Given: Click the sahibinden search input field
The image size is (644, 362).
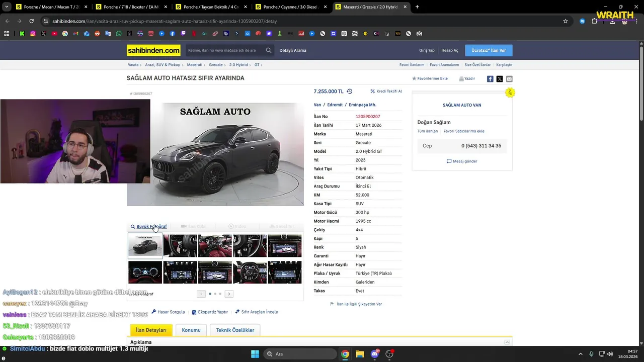Looking at the screenshot, I should (224, 50).
